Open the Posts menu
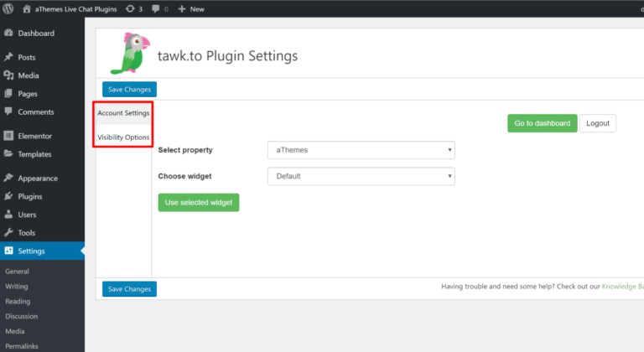Viewport: 644px width, 352px height. pos(27,58)
